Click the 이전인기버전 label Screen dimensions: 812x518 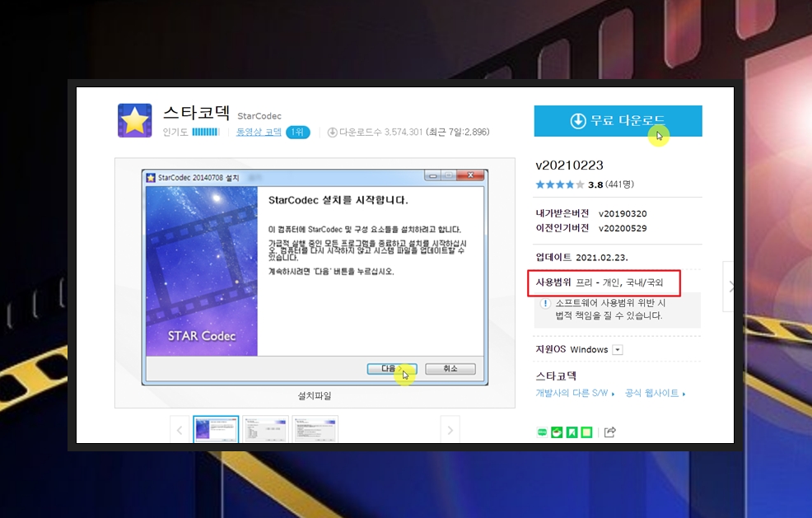click(x=562, y=228)
